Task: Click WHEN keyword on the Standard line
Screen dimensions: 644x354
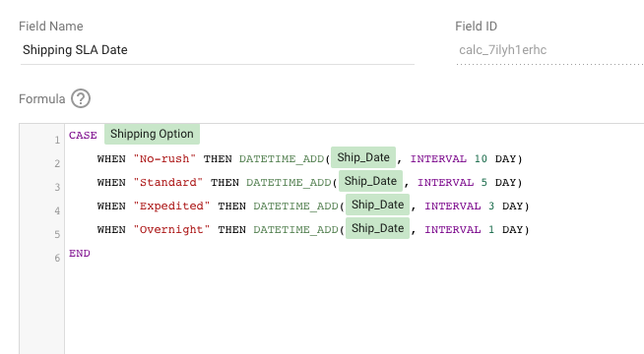Action: click(x=111, y=183)
